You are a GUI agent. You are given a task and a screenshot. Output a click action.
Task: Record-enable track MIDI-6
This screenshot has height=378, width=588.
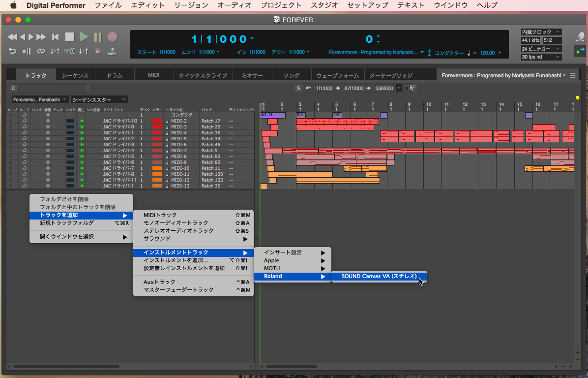48,145
